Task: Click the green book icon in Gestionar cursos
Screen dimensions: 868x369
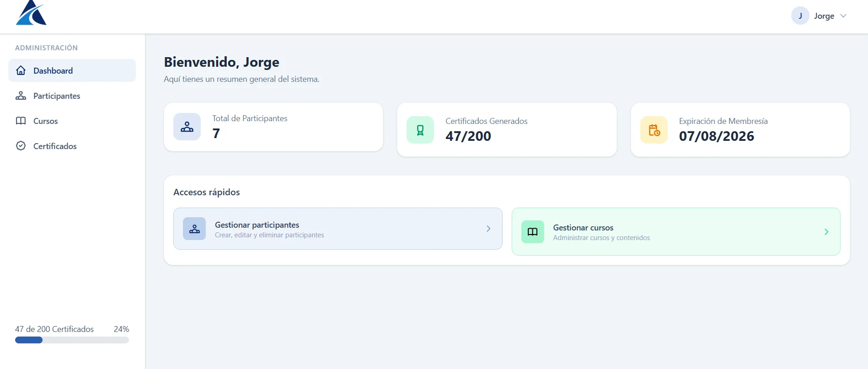Action: point(533,232)
